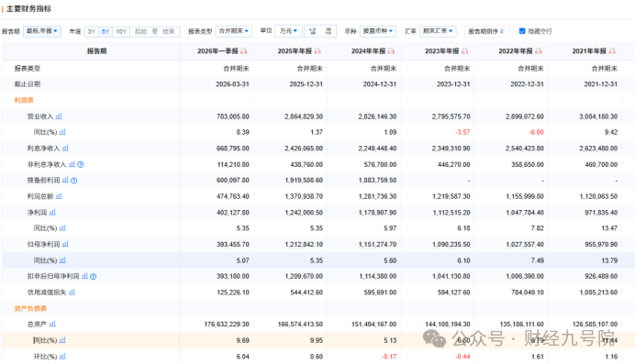The width and height of the screenshot is (635, 364).
Task: Open the 报表类型 合并期末 dropdown
Action: (234, 31)
